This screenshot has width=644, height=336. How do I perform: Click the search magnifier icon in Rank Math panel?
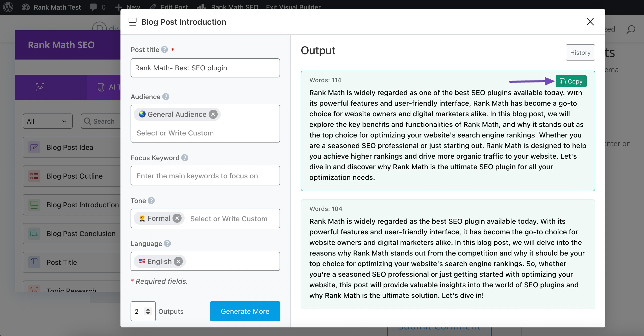tap(87, 121)
